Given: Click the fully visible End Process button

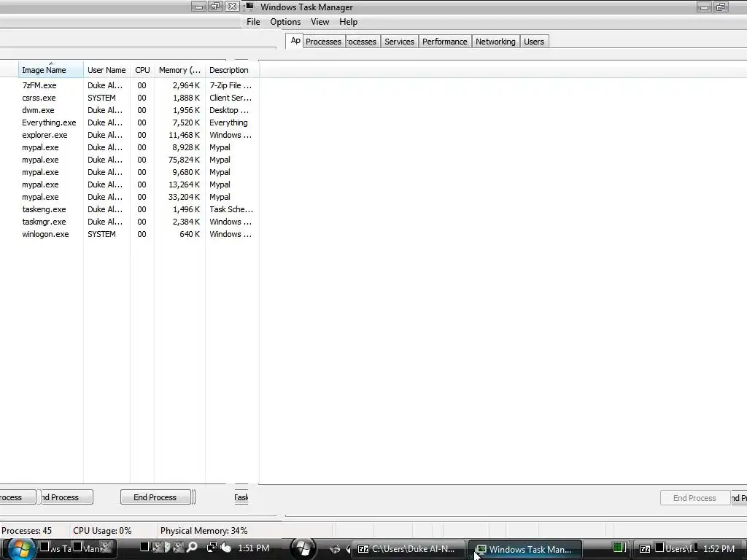Looking at the screenshot, I should pos(155,497).
